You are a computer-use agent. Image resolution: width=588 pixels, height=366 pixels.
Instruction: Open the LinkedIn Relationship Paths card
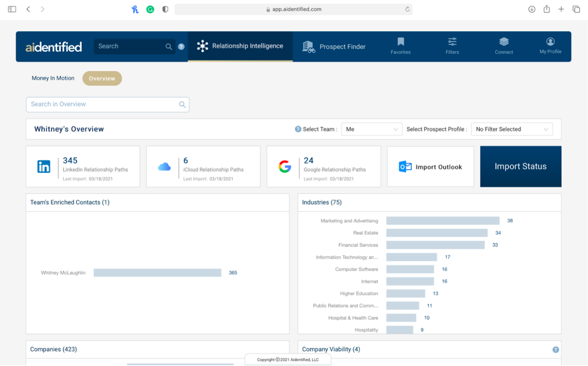[x=83, y=167]
